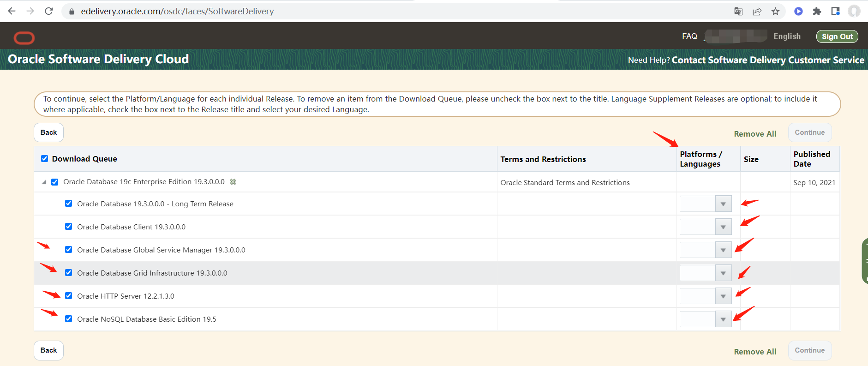The image size is (868, 366).
Task: Click the Published Date column header
Action: (x=812, y=159)
